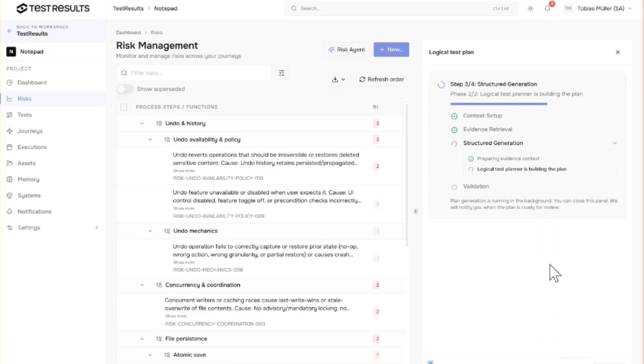644x364 pixels.
Task: Open the filter options sliders icon
Action: click(281, 73)
